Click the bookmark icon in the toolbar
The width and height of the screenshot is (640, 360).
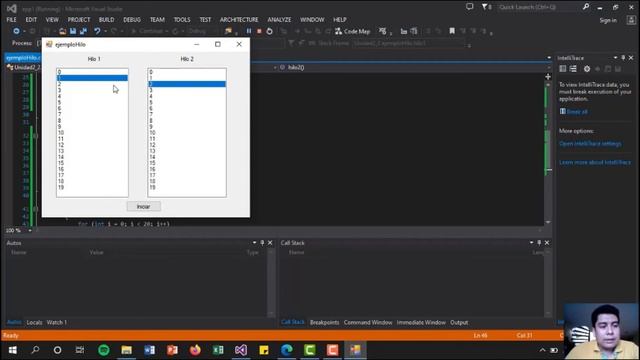pos(452,31)
